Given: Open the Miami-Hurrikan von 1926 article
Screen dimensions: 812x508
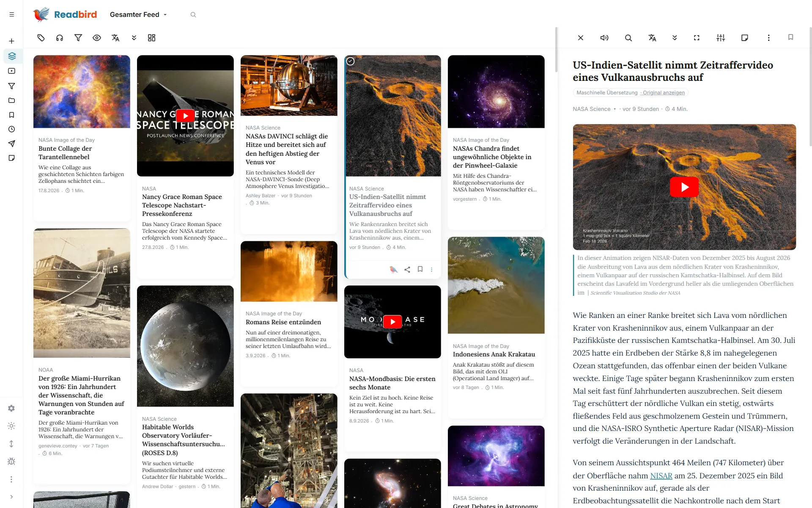Looking at the screenshot, I should [x=81, y=395].
